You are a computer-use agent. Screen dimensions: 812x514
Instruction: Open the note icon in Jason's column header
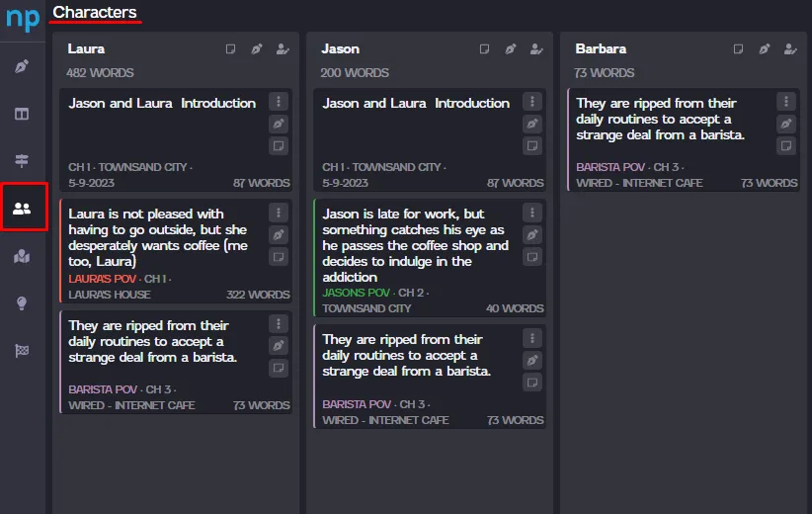pos(484,49)
